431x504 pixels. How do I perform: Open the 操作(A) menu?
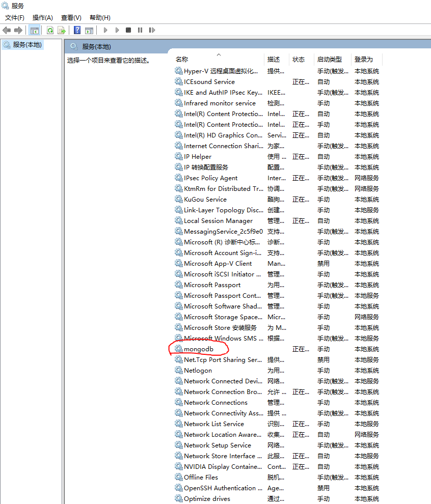[42, 18]
